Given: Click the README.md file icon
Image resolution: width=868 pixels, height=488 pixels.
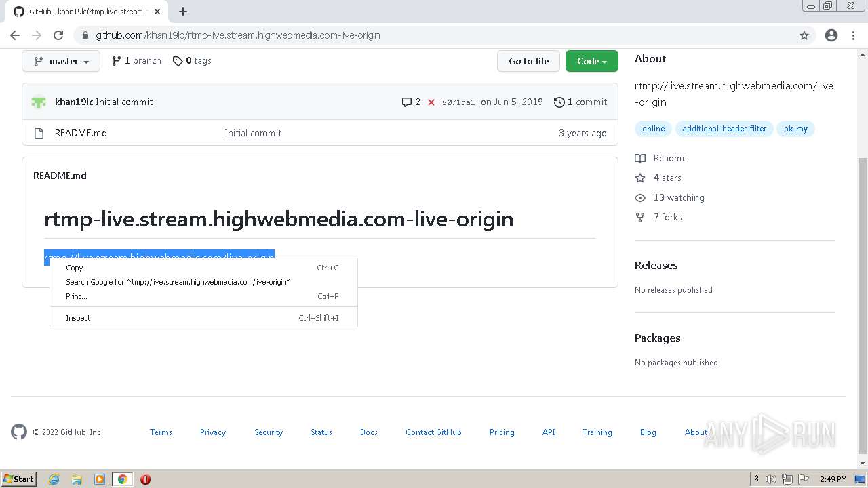Looking at the screenshot, I should click(39, 133).
